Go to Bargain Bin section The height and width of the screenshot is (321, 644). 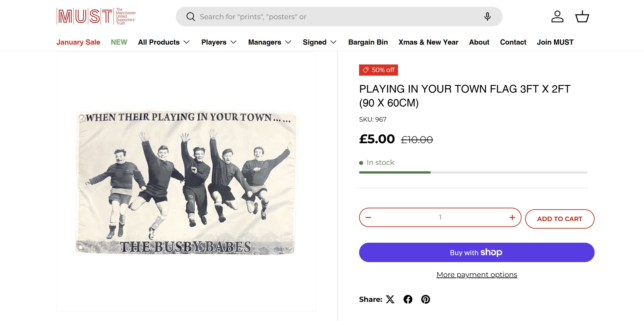368,42
